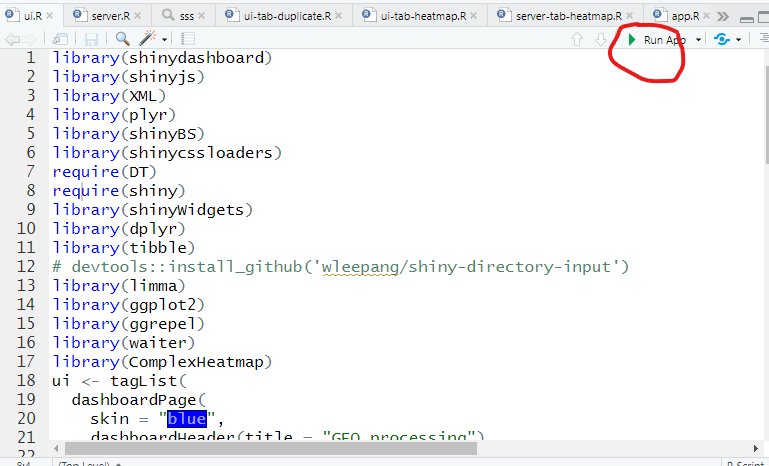Click the highlighted word blue
769x466 pixels.
point(186,419)
